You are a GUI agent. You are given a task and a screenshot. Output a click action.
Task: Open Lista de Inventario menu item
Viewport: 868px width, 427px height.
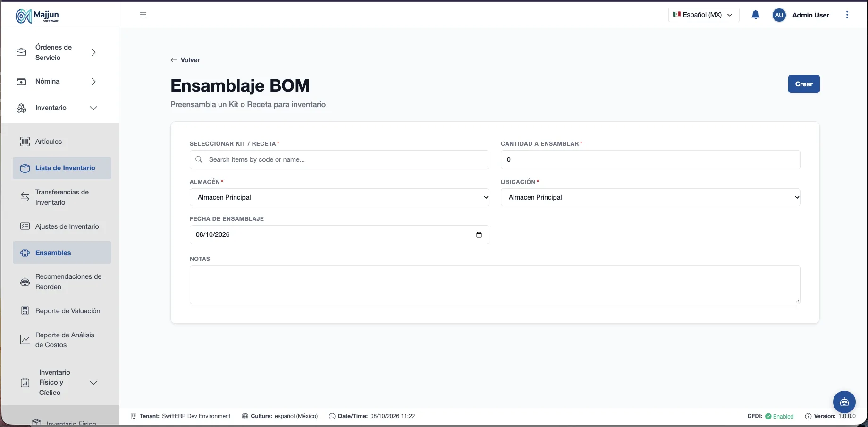tap(62, 168)
